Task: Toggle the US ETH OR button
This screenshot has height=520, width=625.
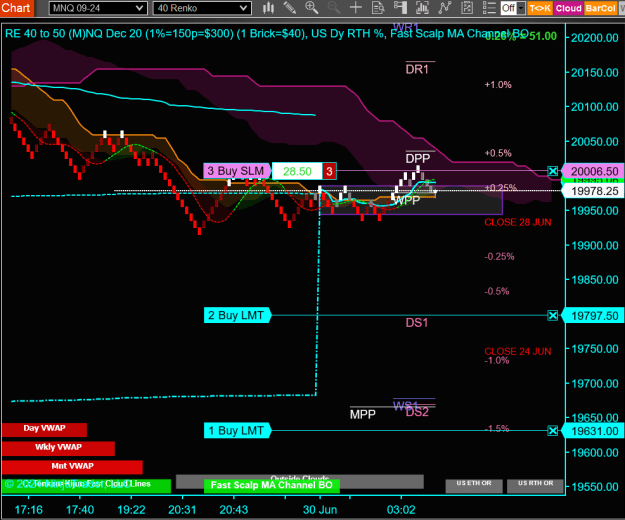Action: point(474,485)
